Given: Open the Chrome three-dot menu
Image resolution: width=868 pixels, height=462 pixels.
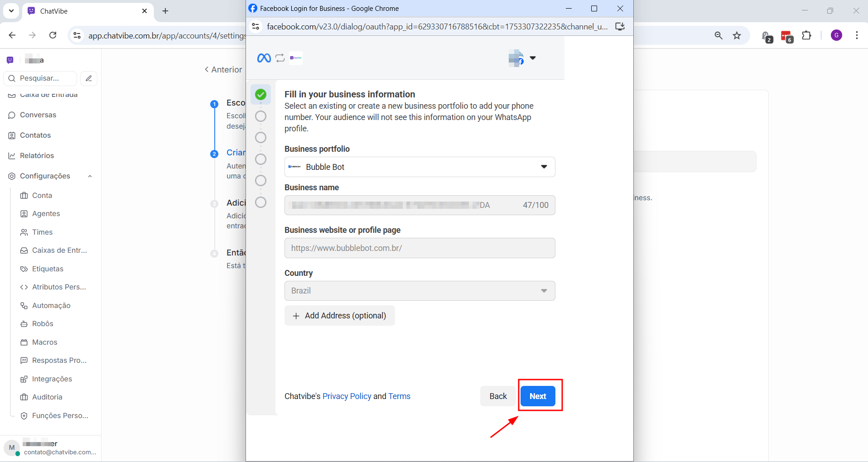Looking at the screenshot, I should tap(857, 35).
